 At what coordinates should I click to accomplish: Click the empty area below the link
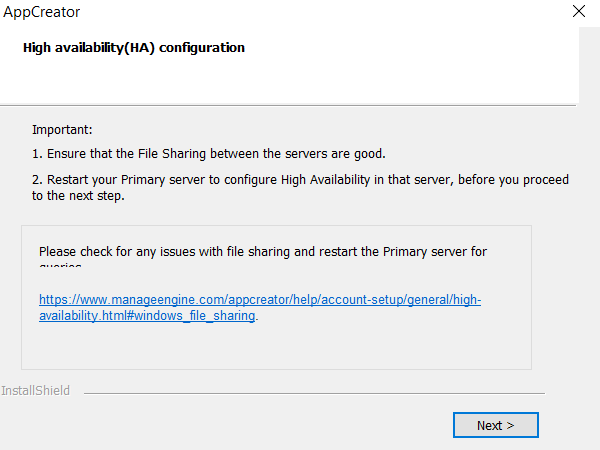pos(275,347)
